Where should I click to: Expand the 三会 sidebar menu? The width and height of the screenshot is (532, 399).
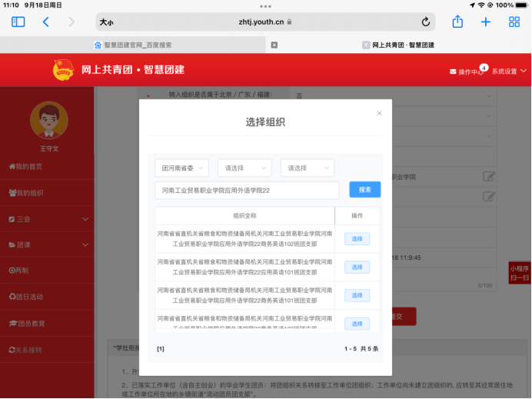tap(47, 219)
